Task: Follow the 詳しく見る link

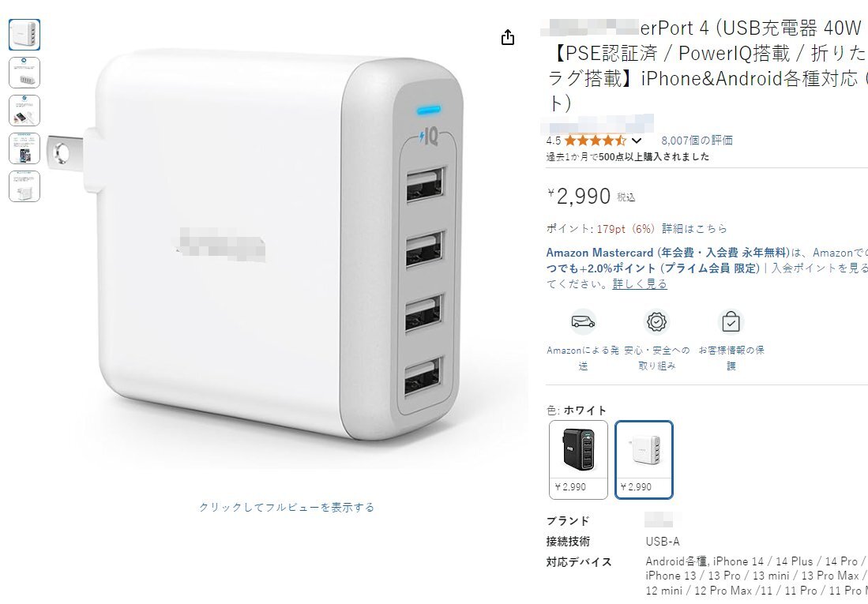Action: pyautogui.click(x=640, y=284)
